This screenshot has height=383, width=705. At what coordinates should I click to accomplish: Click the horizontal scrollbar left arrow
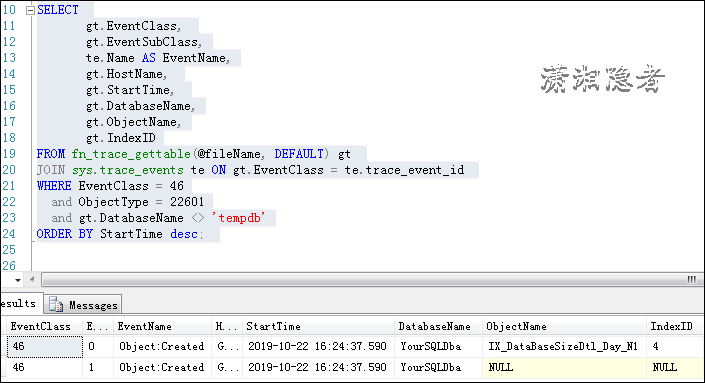point(32,280)
